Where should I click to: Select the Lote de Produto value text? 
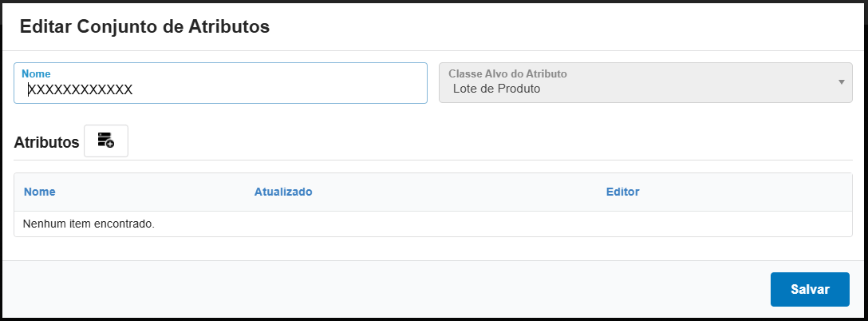point(496,89)
